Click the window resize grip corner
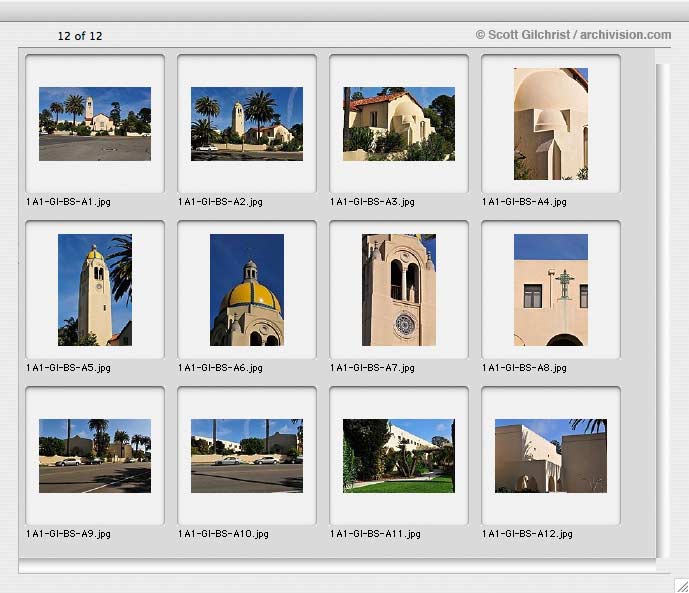This screenshot has width=689, height=593. click(x=682, y=586)
